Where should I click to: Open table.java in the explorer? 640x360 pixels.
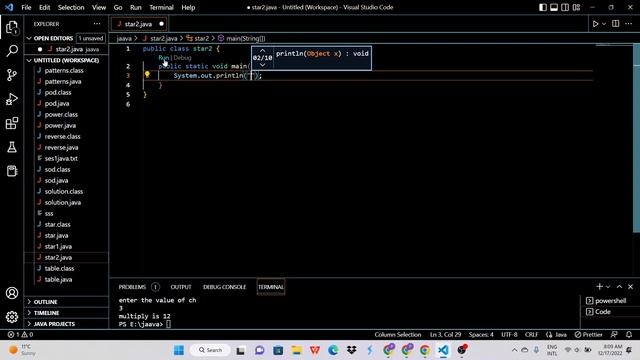click(58, 280)
